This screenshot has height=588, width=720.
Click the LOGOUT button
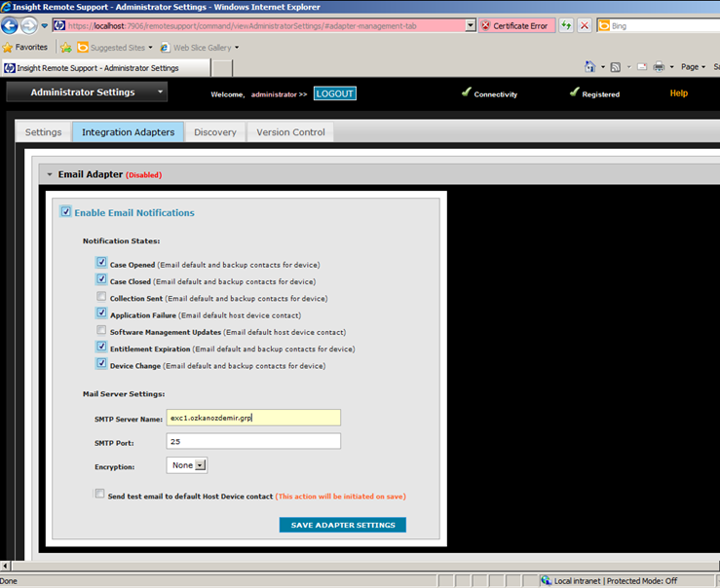point(335,93)
